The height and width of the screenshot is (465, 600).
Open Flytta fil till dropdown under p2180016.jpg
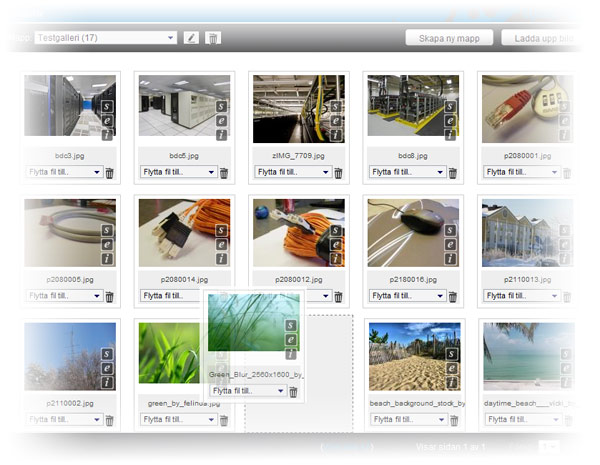408,295
